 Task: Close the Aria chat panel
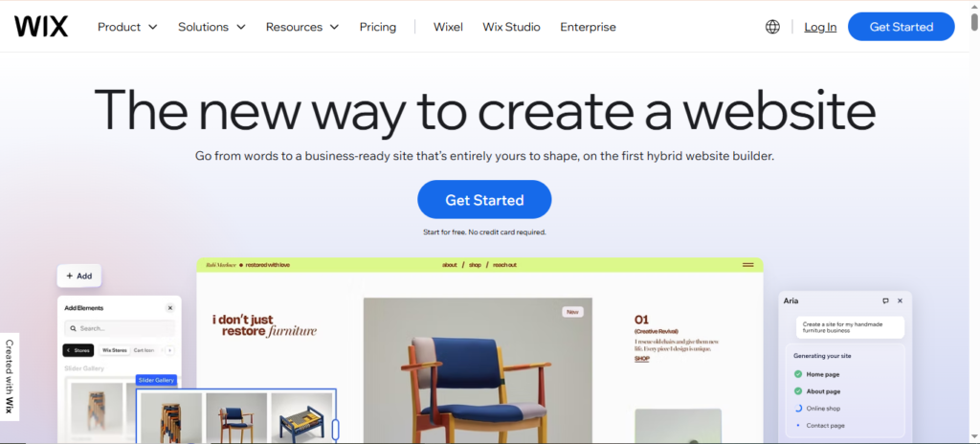click(x=900, y=300)
